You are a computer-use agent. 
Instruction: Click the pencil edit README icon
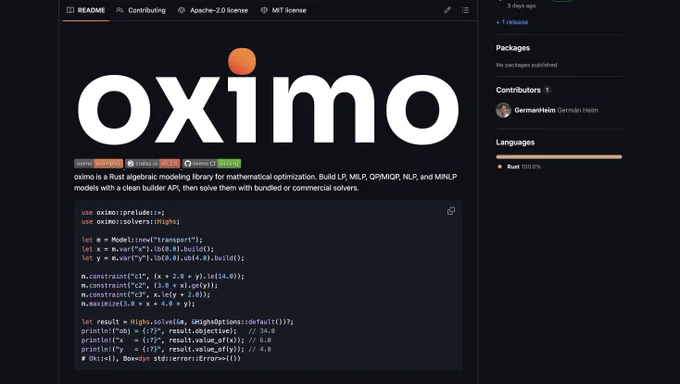(447, 10)
